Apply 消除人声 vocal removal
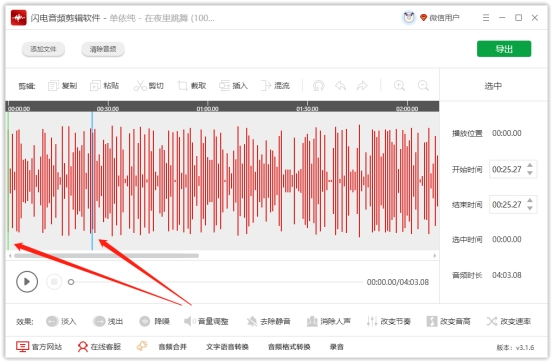This screenshot has height=364, width=553. [x=329, y=321]
